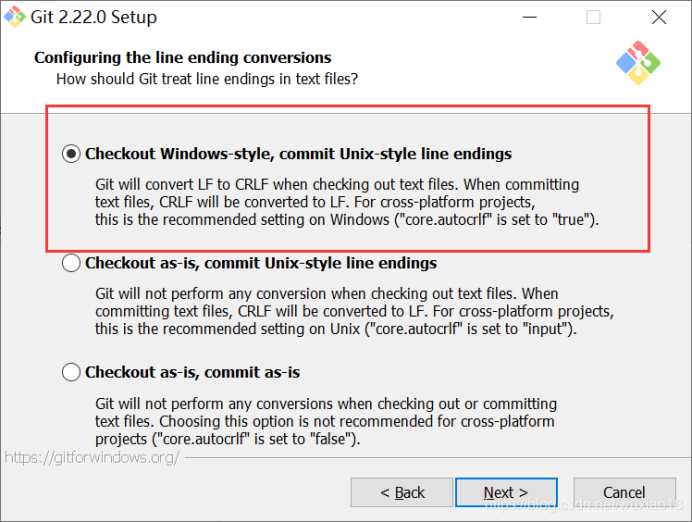Image resolution: width=692 pixels, height=522 pixels.
Task: Click the "Checkout as-is, commit Unix-style line endings" label
Action: tap(261, 263)
